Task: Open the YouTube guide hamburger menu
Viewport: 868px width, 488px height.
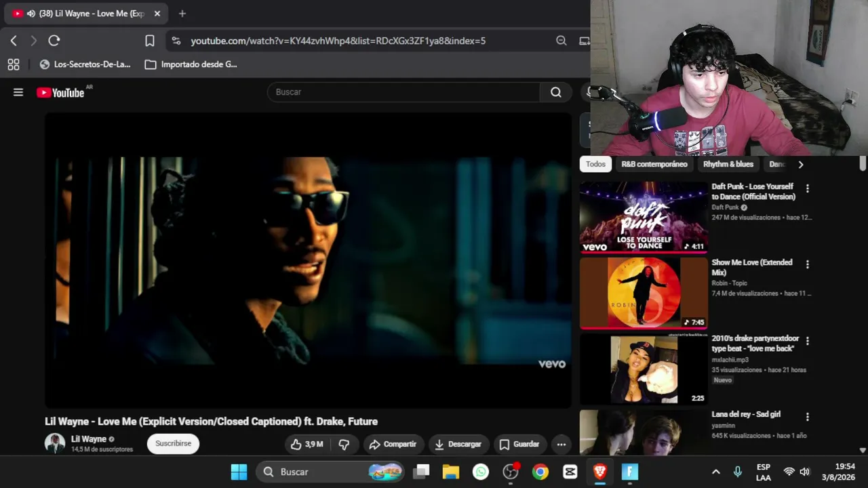Action: 18,92
